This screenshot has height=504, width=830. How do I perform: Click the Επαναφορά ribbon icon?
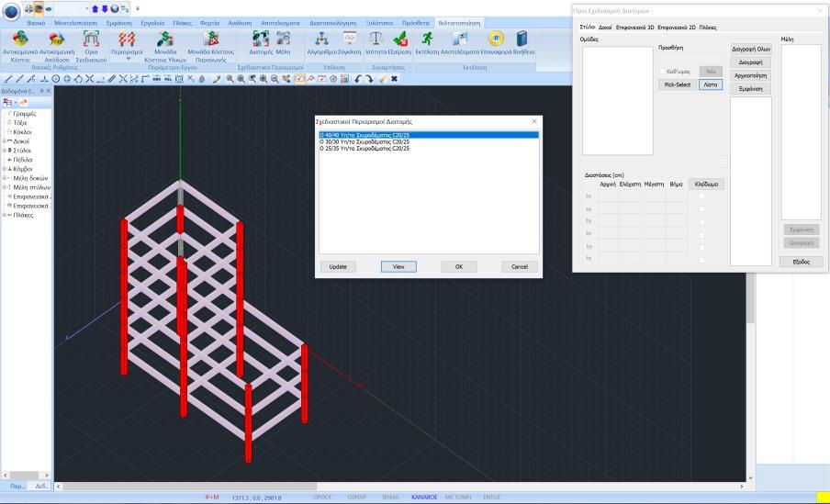[x=496, y=39]
